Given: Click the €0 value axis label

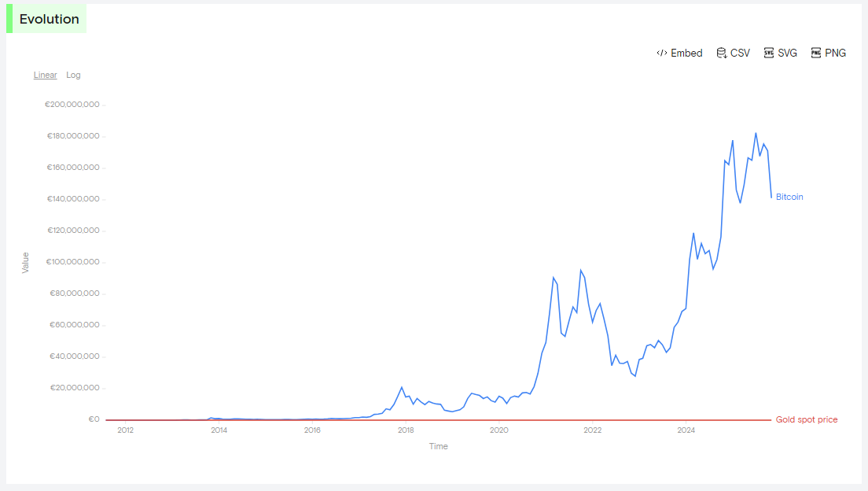Looking at the screenshot, I should [94, 419].
